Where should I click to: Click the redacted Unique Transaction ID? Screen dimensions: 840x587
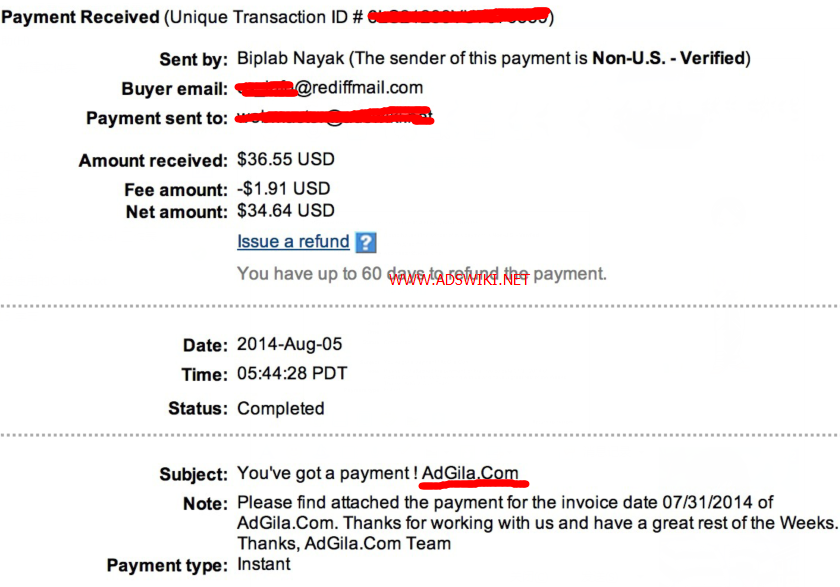click(x=459, y=16)
